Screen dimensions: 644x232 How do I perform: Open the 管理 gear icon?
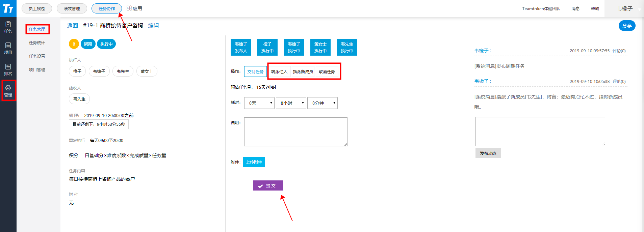8,91
